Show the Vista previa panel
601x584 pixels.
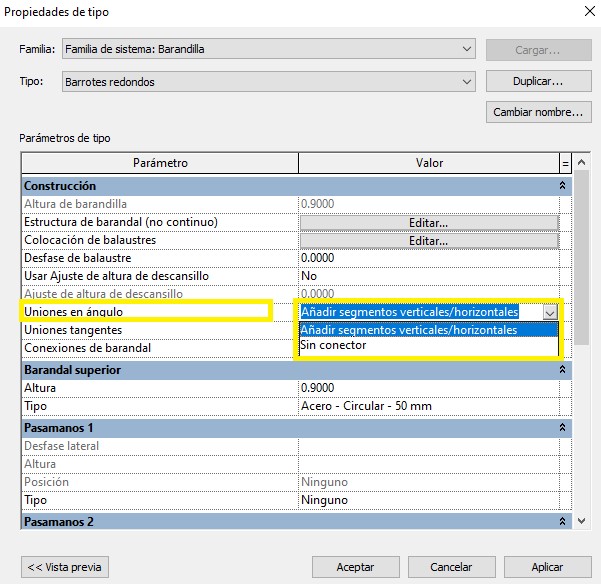tap(65, 567)
